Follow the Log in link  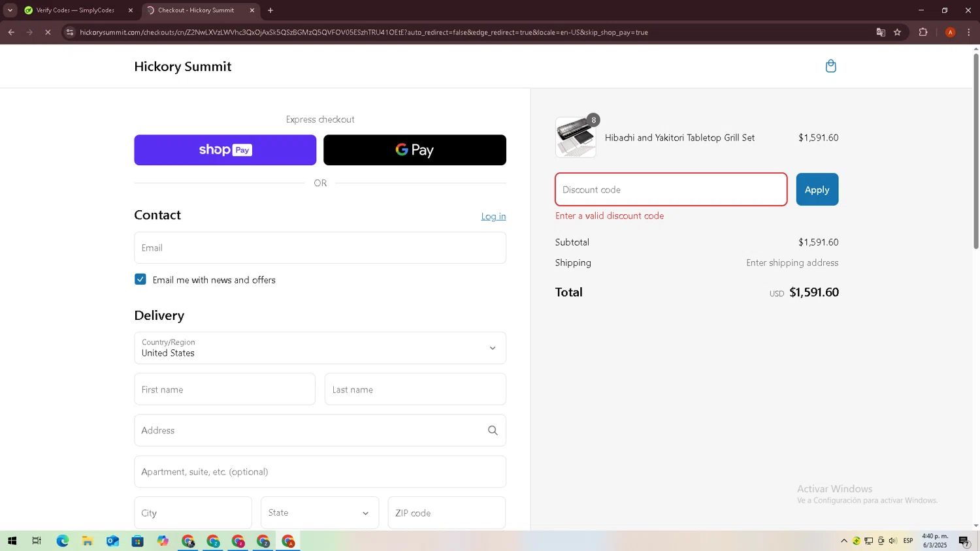pyautogui.click(x=493, y=216)
